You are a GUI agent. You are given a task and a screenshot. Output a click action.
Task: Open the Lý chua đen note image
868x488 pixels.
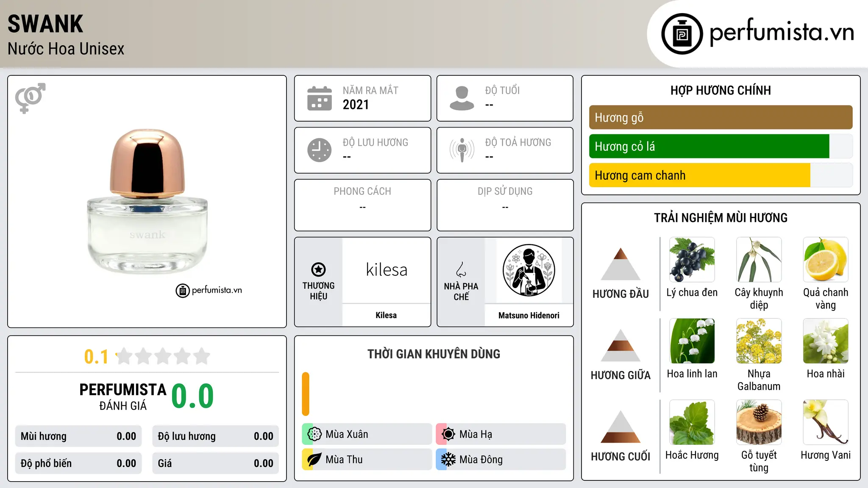point(692,260)
